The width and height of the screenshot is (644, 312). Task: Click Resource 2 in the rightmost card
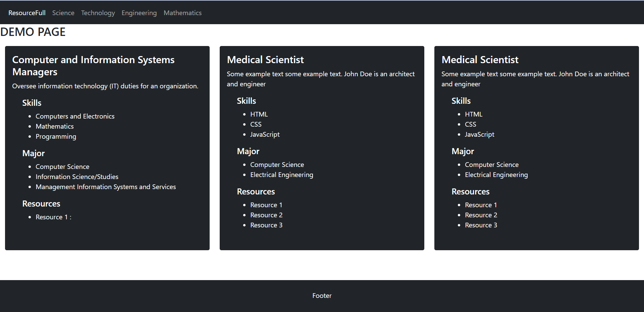[x=481, y=215]
